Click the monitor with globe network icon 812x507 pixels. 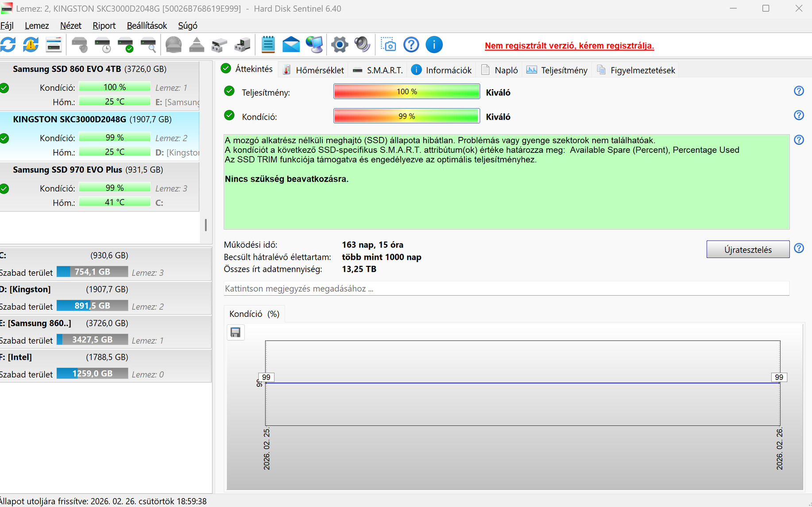(314, 45)
